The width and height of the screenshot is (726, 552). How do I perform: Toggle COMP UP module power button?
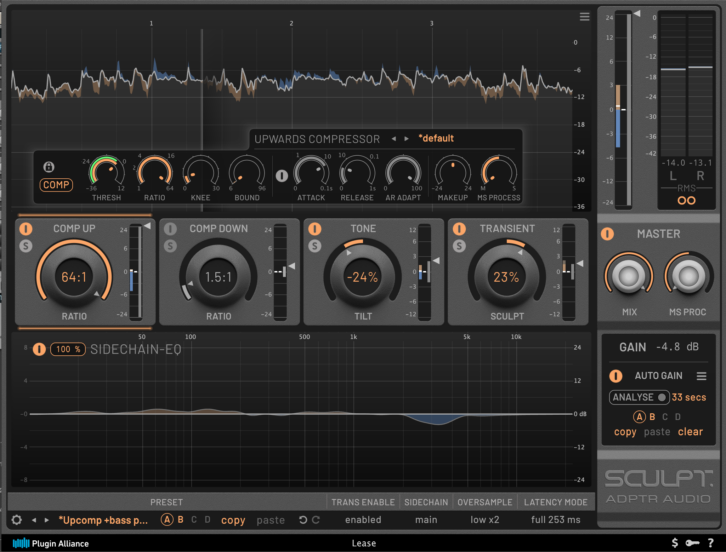(x=26, y=229)
